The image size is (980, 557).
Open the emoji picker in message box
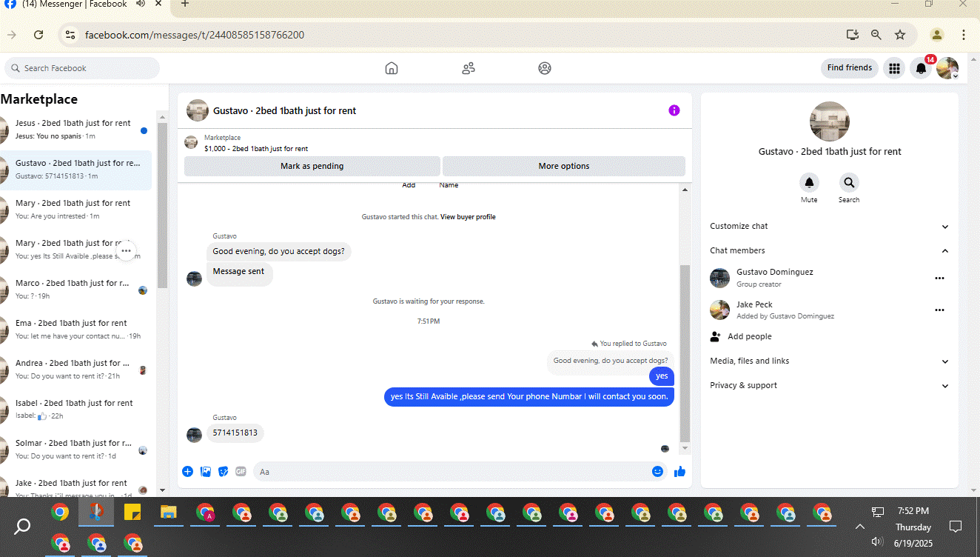[x=657, y=471]
